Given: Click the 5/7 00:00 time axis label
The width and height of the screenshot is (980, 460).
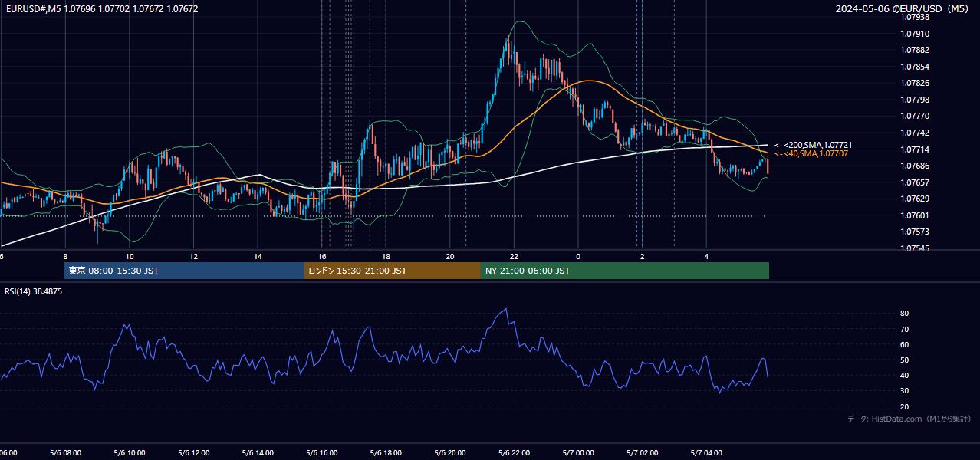Looking at the screenshot, I should click(x=578, y=453).
